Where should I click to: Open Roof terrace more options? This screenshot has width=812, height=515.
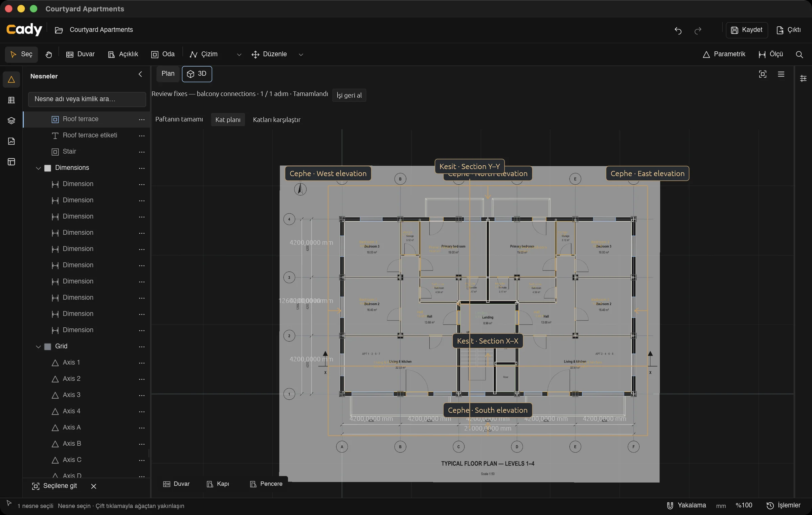tap(142, 120)
